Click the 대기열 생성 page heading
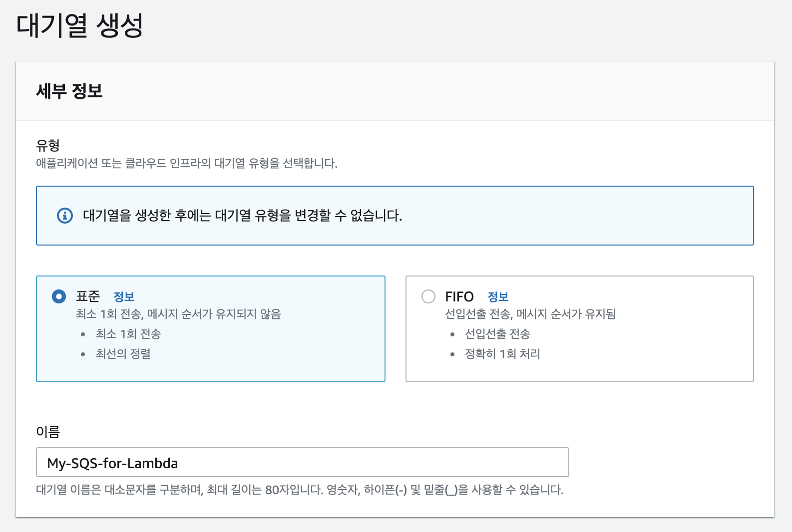The height and width of the screenshot is (532, 792). tap(80, 25)
